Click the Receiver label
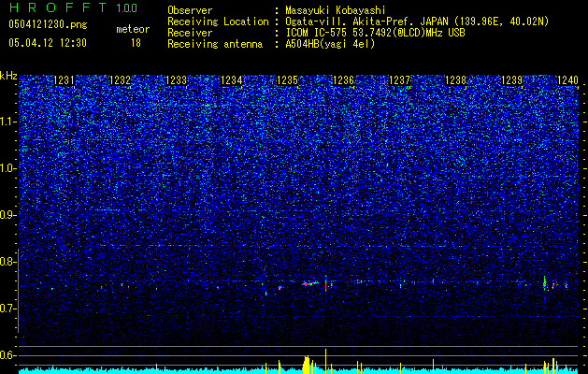This screenshot has width=588, height=374. 190,33
